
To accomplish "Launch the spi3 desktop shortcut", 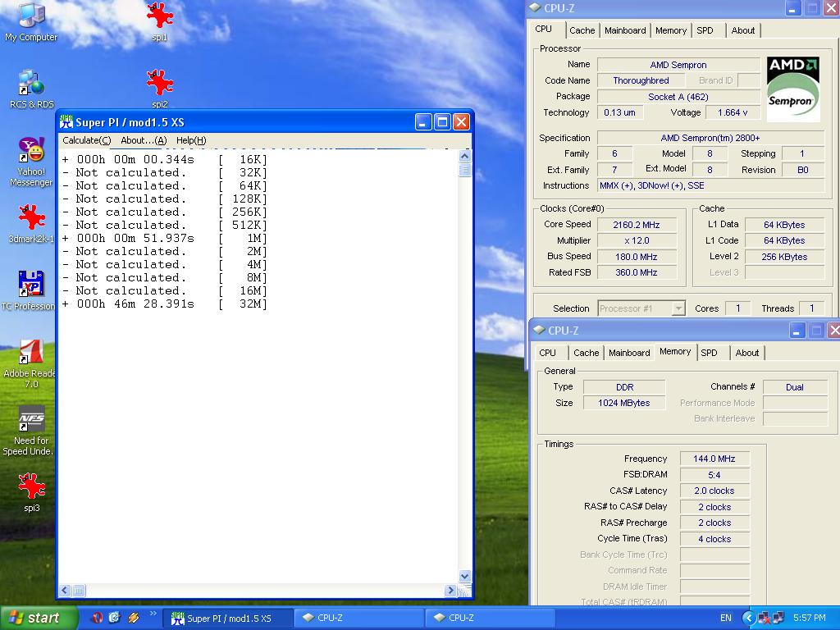I will coord(31,492).
